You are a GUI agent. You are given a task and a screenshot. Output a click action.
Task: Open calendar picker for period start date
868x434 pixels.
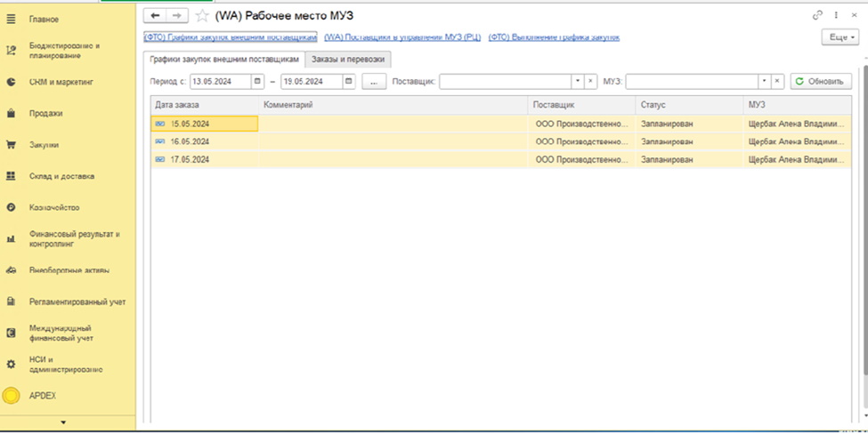[x=258, y=81]
